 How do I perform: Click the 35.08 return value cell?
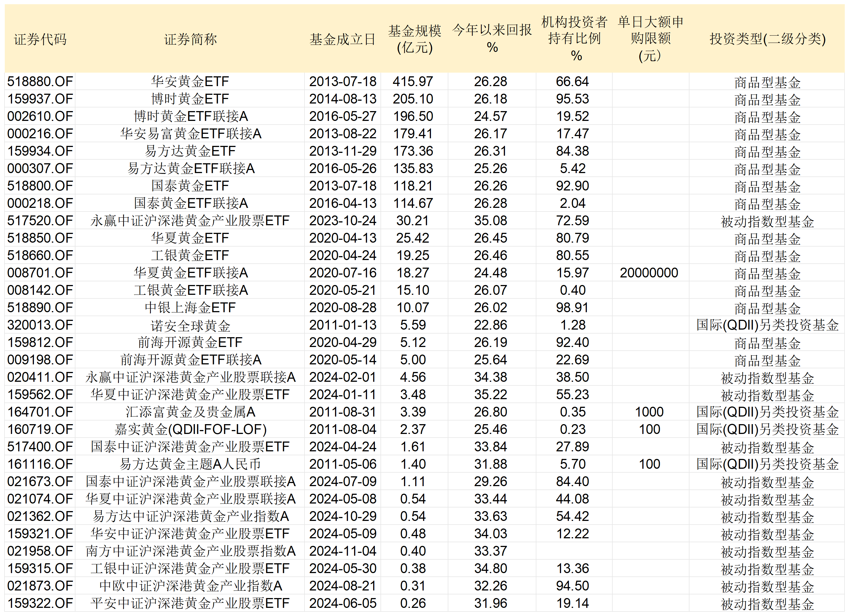pos(490,220)
